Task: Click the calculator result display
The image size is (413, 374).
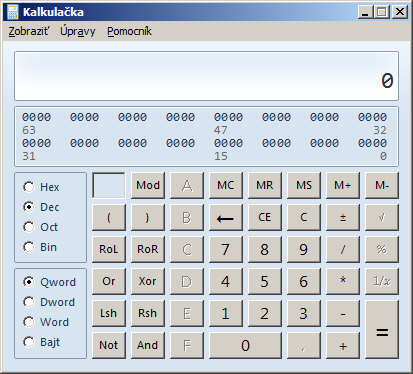Action: 206,76
